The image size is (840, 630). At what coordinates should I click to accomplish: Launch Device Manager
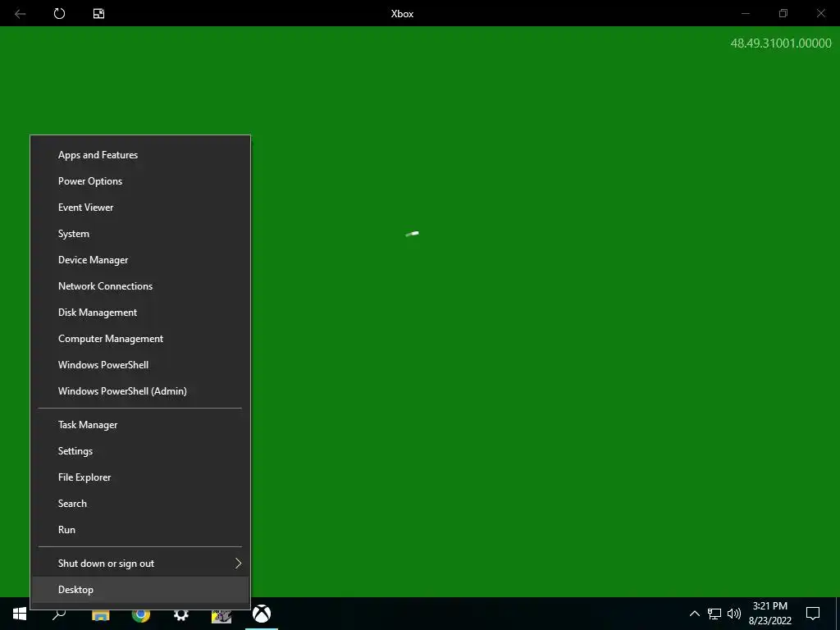pyautogui.click(x=140, y=260)
